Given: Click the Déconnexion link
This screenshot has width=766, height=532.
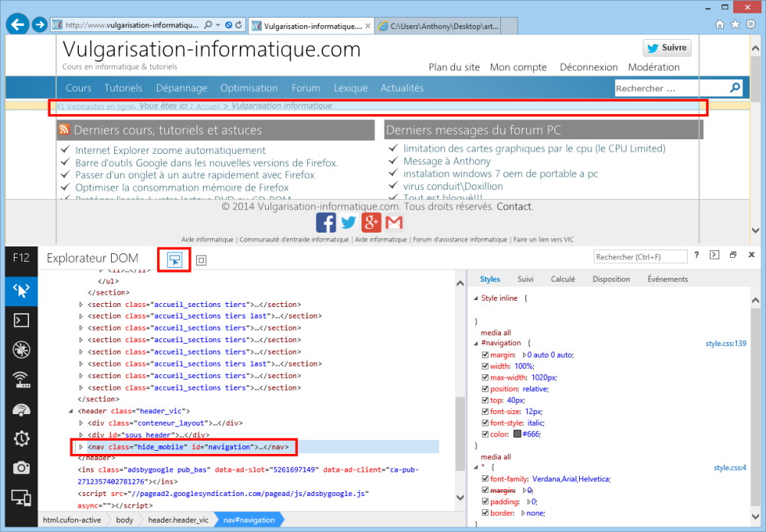Looking at the screenshot, I should coord(588,67).
